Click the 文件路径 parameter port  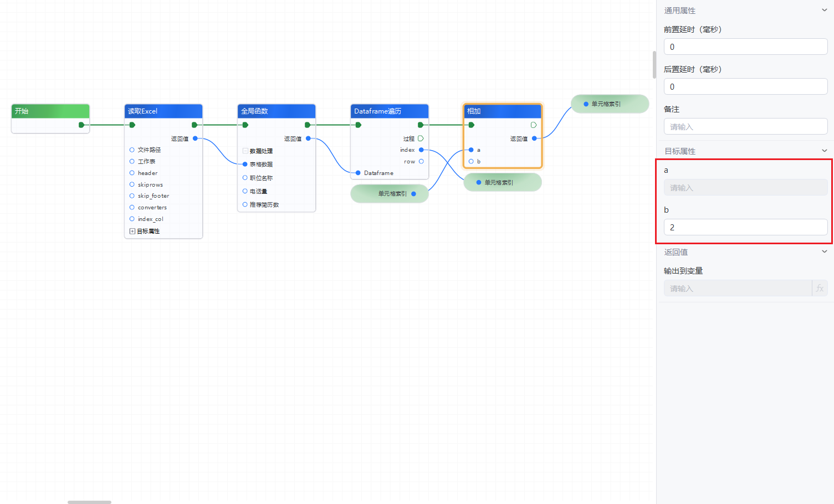(x=132, y=150)
